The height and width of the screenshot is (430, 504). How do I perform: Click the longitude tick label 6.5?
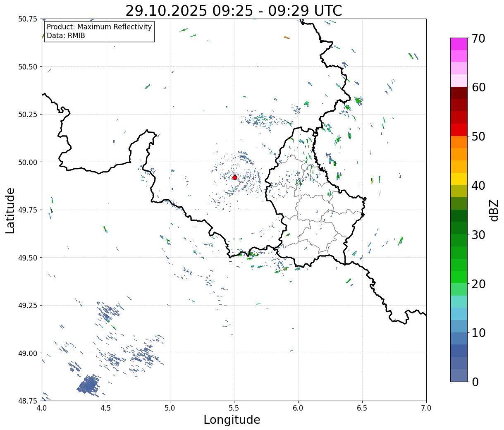(x=362, y=408)
